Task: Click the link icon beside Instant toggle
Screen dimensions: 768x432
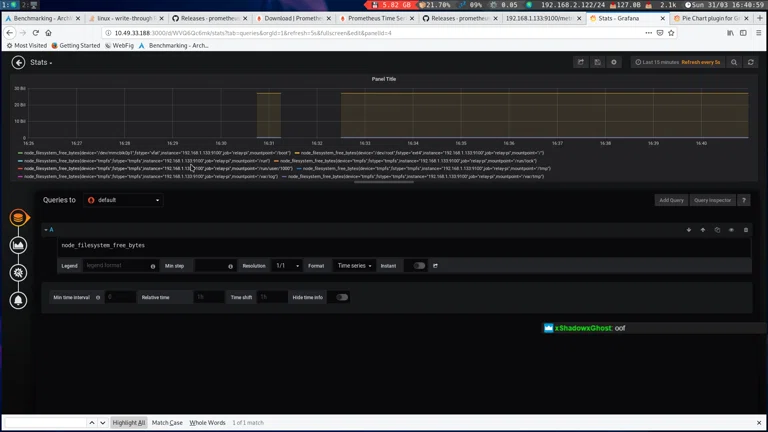Action: [435, 266]
